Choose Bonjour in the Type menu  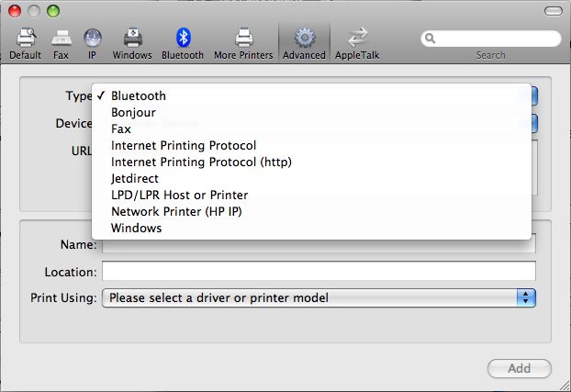pyautogui.click(x=312, y=112)
